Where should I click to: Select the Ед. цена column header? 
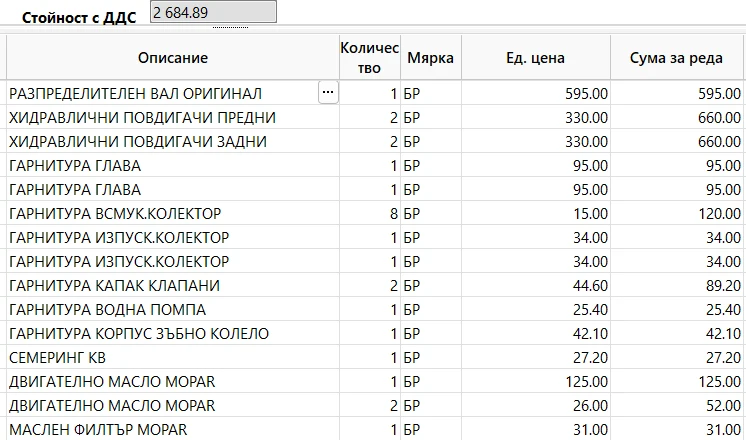[535, 58]
